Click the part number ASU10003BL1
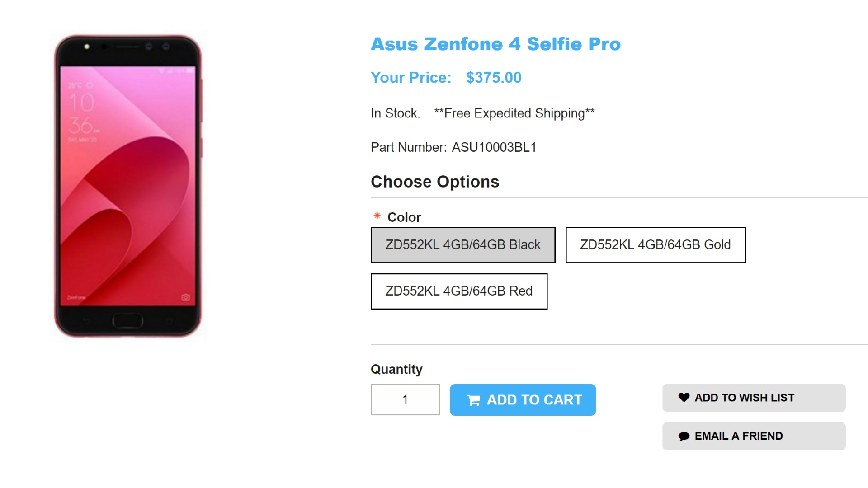 (x=494, y=147)
